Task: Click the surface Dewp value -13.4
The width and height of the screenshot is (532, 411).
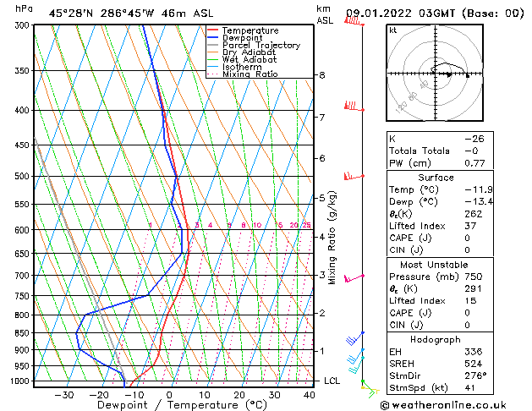Action: coord(479,202)
